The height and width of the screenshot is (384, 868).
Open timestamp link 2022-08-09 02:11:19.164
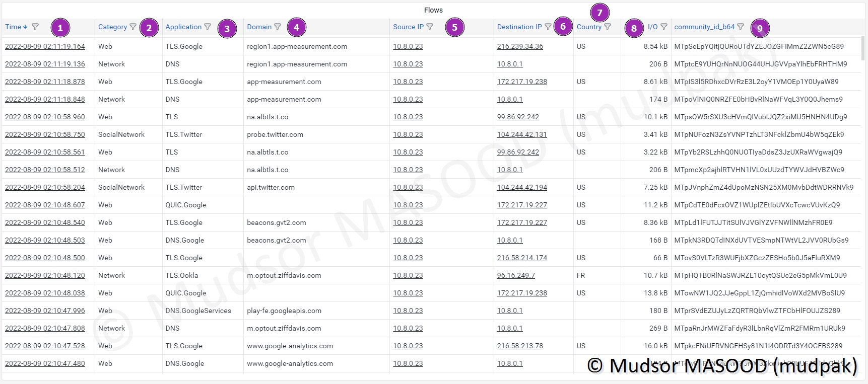click(x=45, y=46)
